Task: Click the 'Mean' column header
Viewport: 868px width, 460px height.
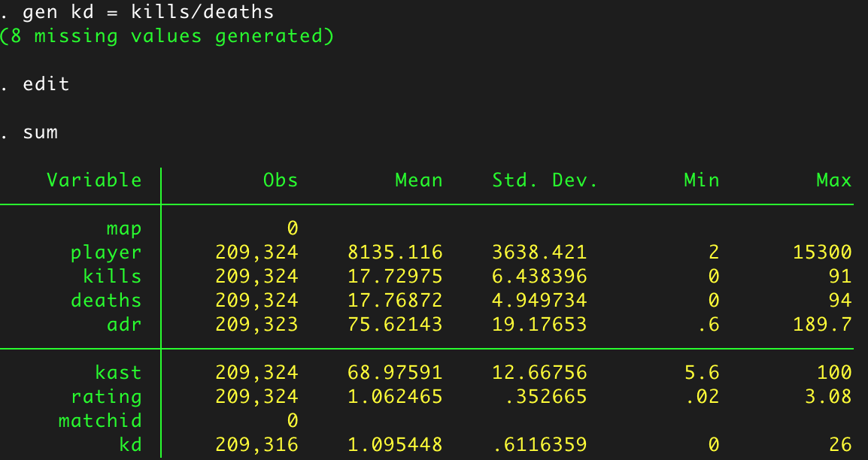Action: pos(419,180)
